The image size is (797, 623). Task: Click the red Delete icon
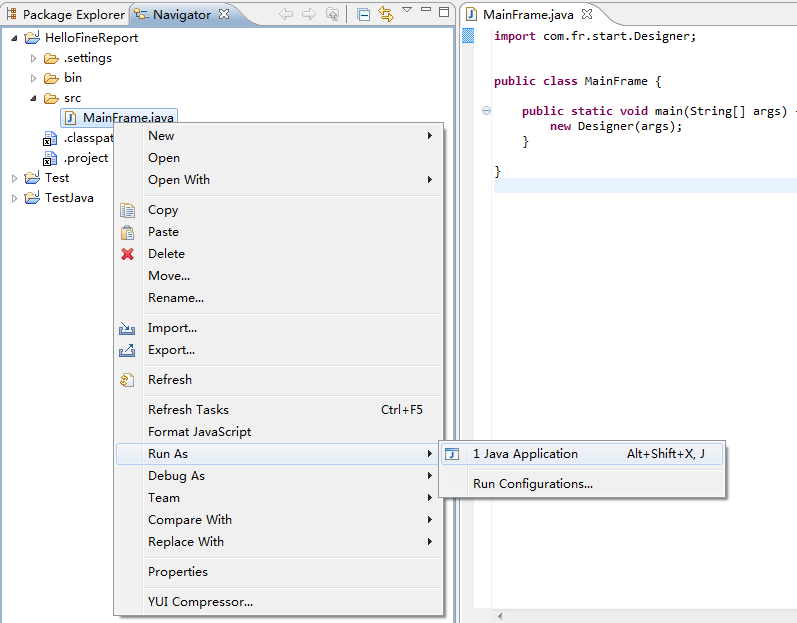pyautogui.click(x=127, y=254)
